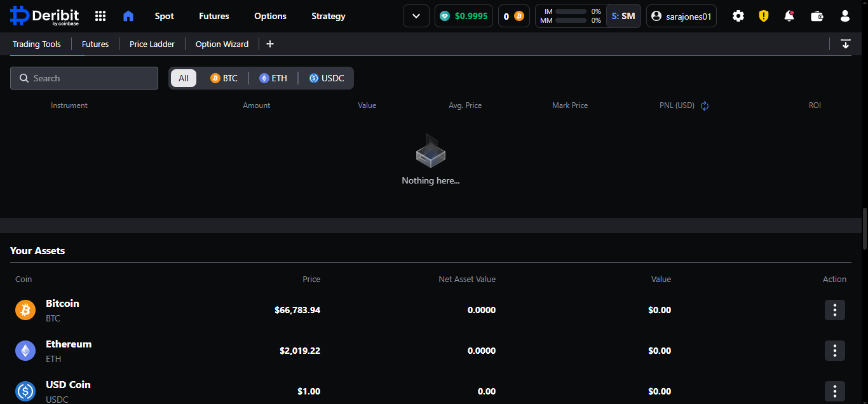The image size is (868, 404).
Task: Click the Bitcoin coin icon
Action: tap(25, 310)
